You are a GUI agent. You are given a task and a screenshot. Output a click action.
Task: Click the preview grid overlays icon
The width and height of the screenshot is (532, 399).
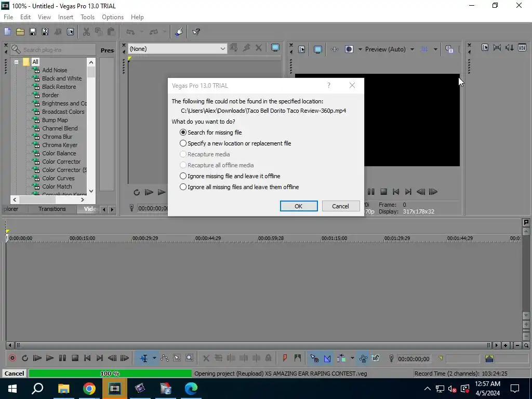424,49
